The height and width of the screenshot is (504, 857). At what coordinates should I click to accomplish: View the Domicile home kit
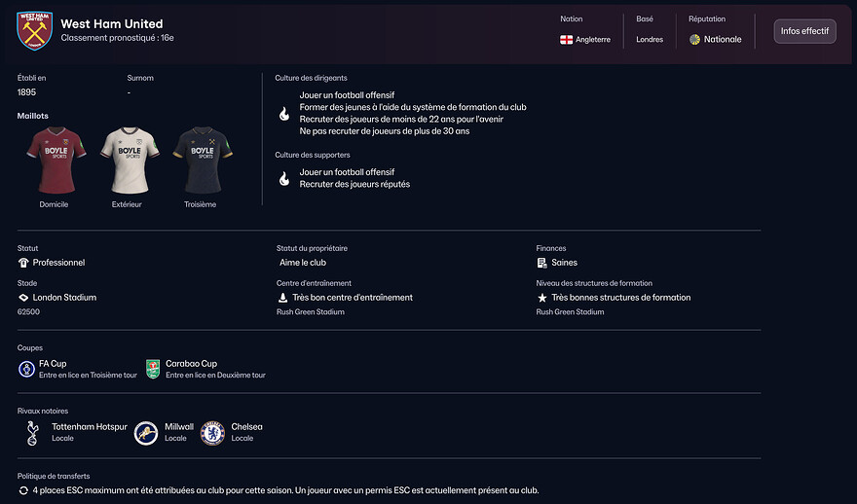point(54,160)
